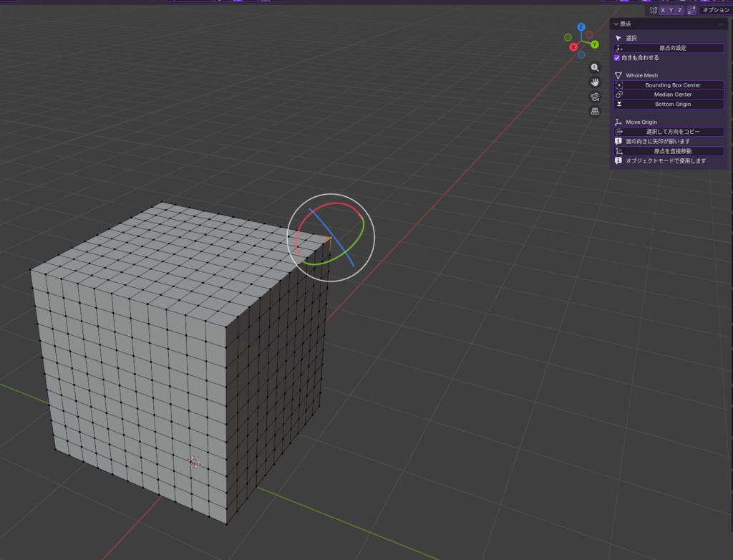The height and width of the screenshot is (560, 733).
Task: Click the Bottom Origin button
Action: tap(669, 104)
